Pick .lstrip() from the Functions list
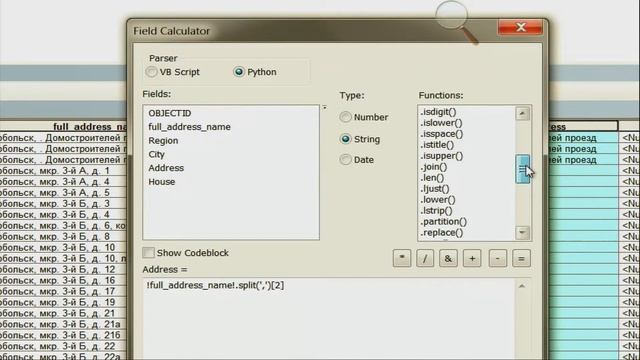This screenshot has width=640, height=360. click(x=436, y=211)
